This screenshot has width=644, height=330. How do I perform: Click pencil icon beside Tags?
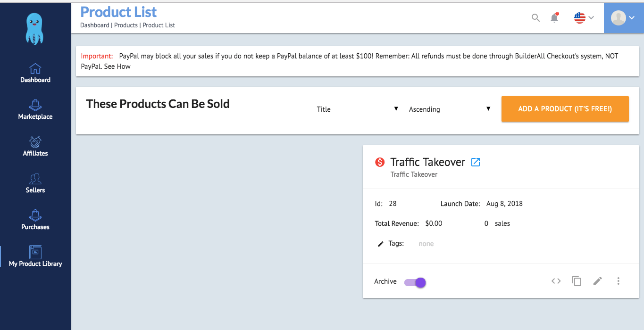click(381, 244)
